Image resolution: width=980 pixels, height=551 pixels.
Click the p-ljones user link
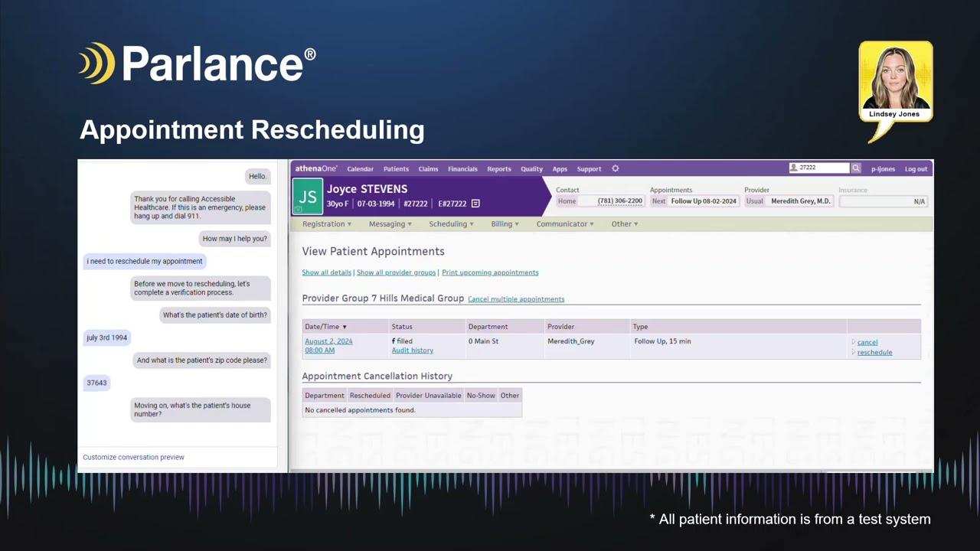click(883, 169)
